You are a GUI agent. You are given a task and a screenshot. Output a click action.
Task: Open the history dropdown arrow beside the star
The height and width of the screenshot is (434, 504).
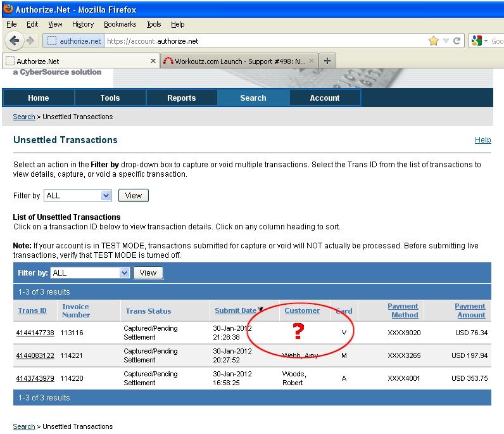446,41
